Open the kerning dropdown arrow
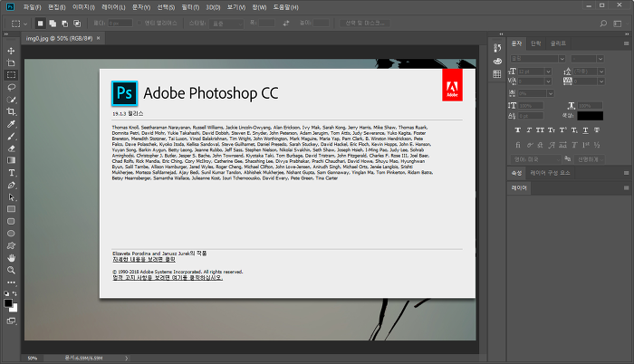 (x=548, y=81)
